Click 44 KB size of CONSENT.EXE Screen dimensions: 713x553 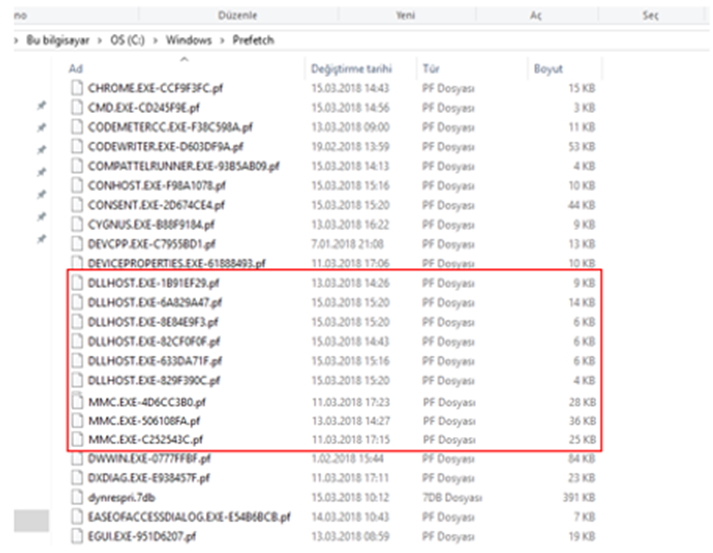pyautogui.click(x=582, y=205)
